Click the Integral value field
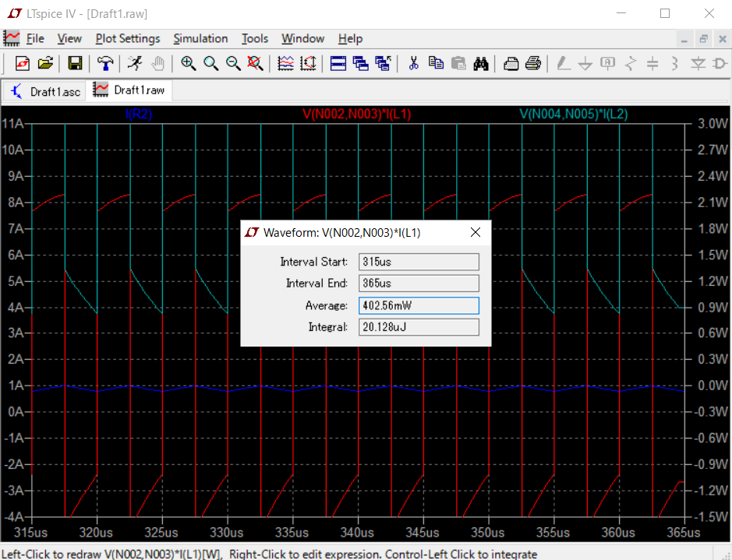 419,327
